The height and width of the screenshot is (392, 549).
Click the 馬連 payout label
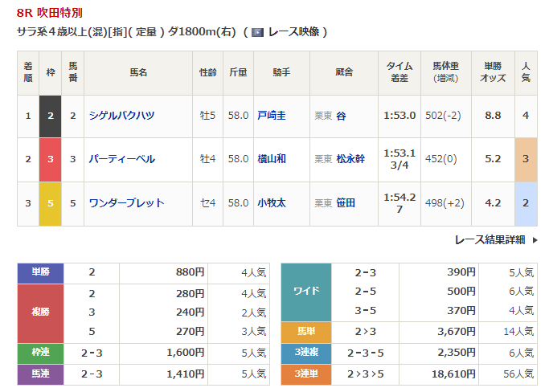tap(40, 374)
